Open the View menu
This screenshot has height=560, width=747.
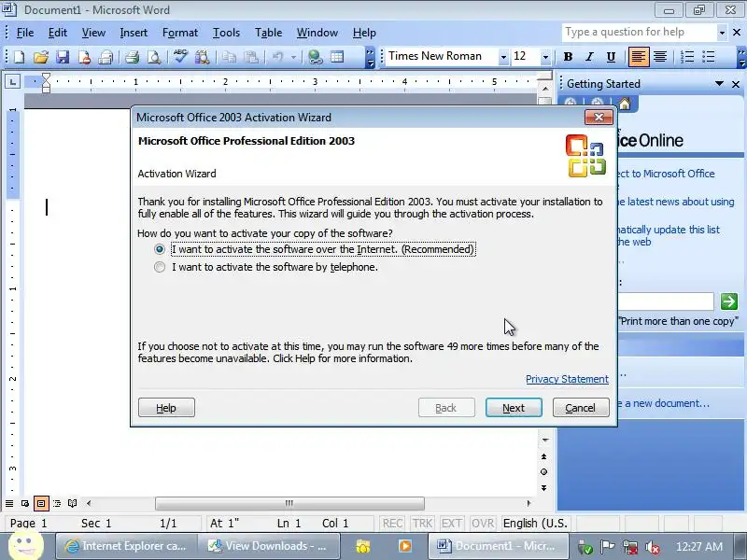coord(93,33)
